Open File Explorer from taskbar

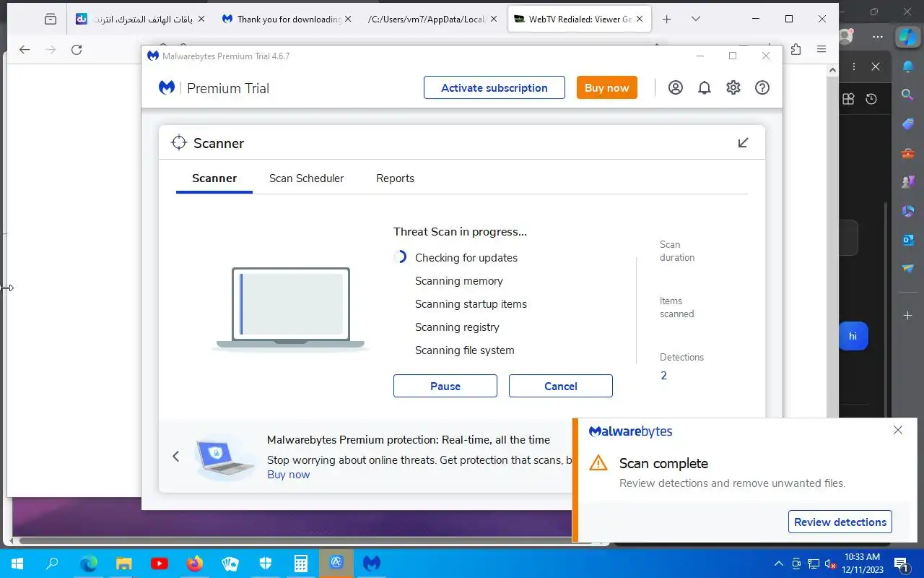tap(123, 564)
